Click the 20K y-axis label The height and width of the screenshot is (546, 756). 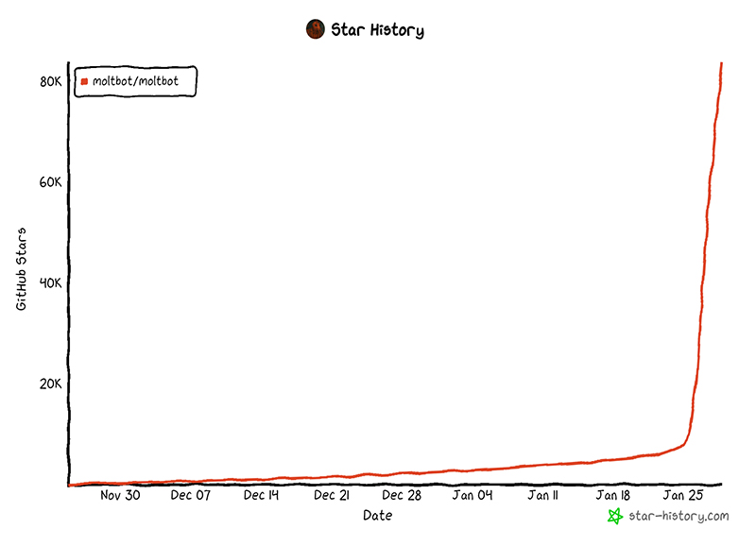[x=51, y=384]
